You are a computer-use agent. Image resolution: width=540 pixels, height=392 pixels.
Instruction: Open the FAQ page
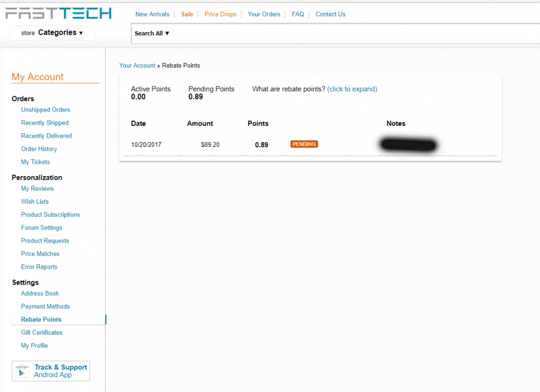coord(297,14)
